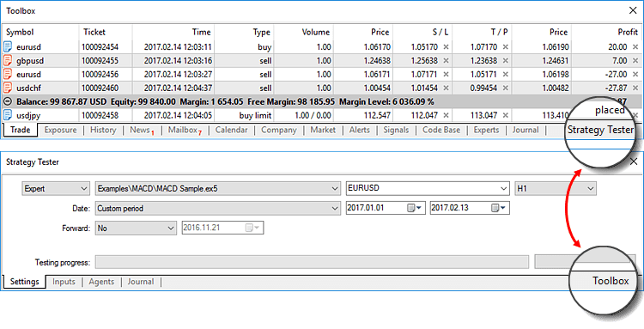Close the eurusd position with profit 20.00
This screenshot has width=644, height=329.
[635, 47]
